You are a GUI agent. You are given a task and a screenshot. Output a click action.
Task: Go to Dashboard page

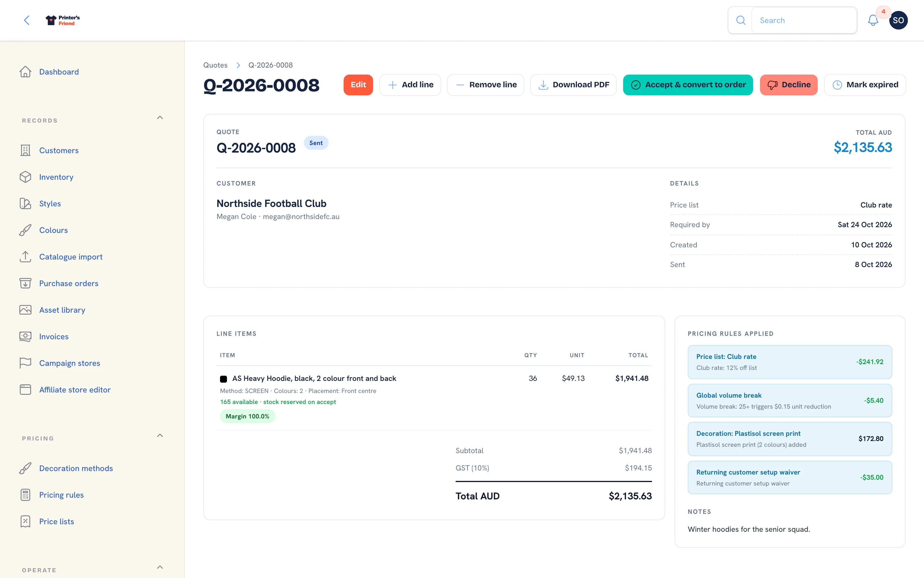(x=59, y=72)
